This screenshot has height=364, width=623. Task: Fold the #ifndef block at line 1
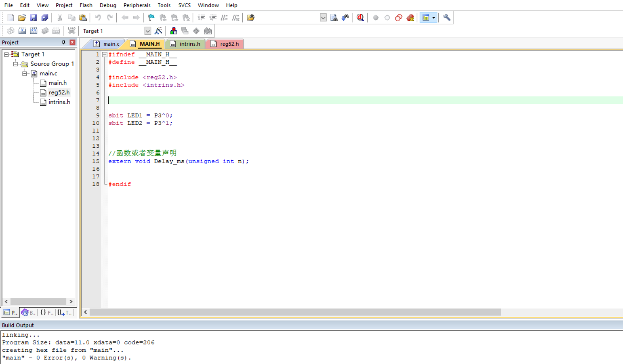(x=105, y=55)
